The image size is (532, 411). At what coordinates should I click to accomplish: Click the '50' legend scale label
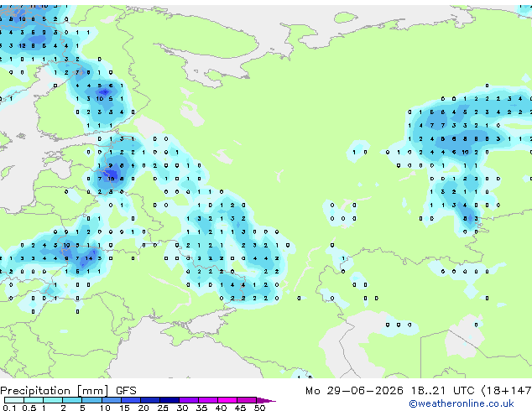point(260,408)
